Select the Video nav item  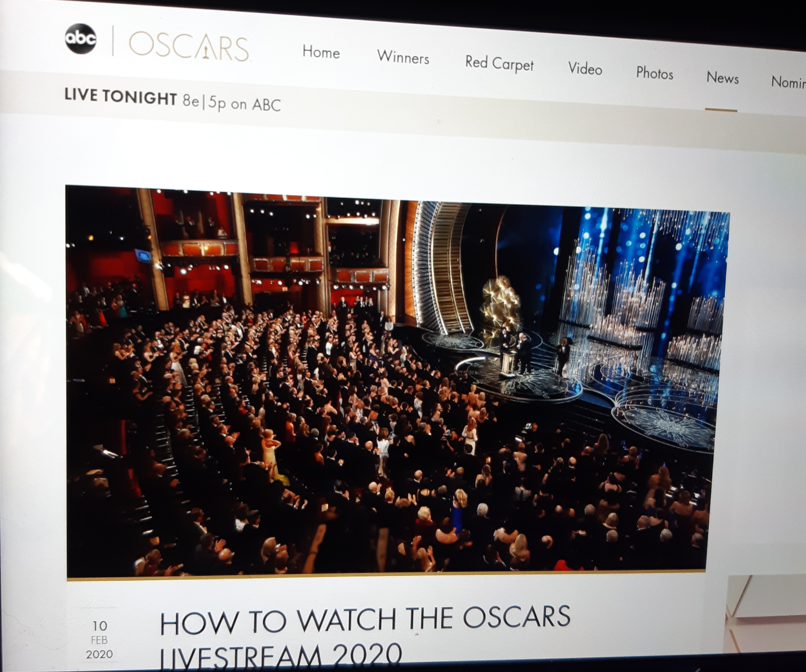pyautogui.click(x=585, y=69)
